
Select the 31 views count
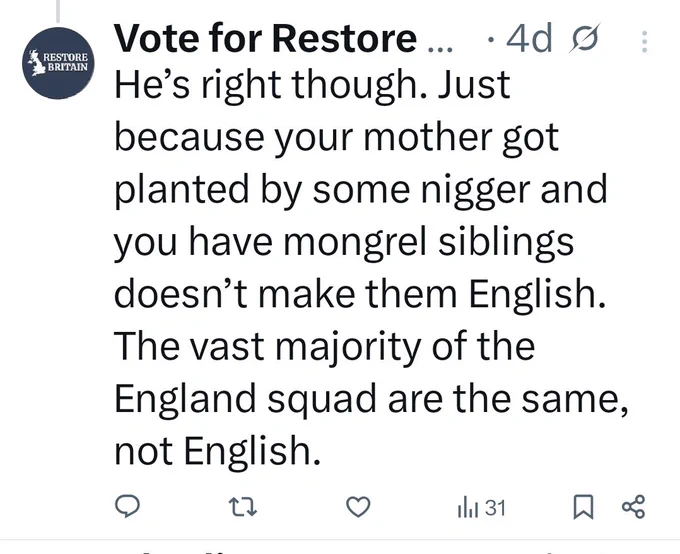point(495,508)
